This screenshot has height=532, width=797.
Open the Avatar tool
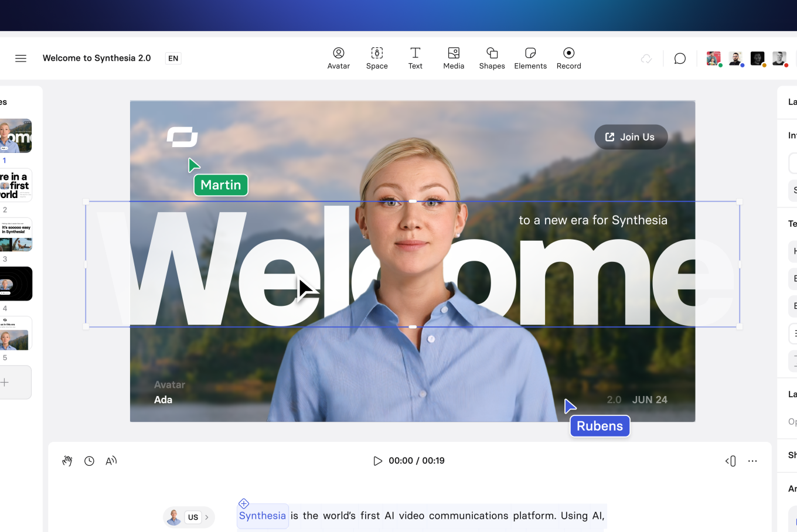point(339,58)
